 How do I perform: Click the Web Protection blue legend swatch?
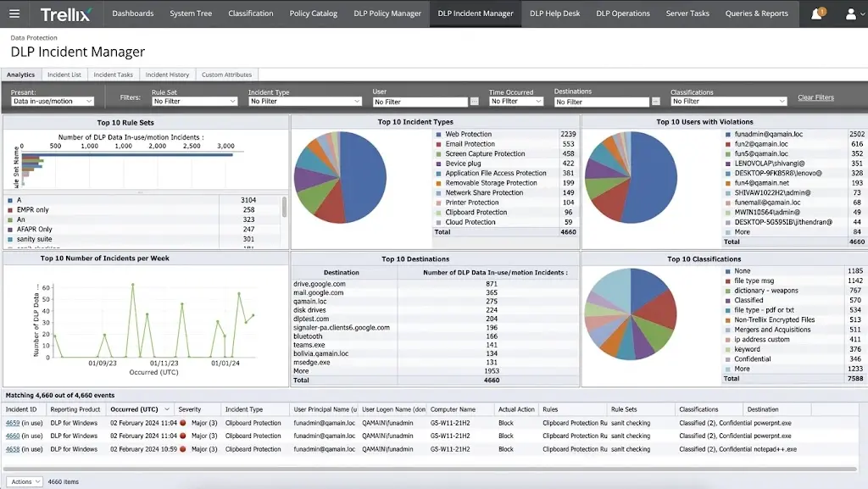(438, 134)
